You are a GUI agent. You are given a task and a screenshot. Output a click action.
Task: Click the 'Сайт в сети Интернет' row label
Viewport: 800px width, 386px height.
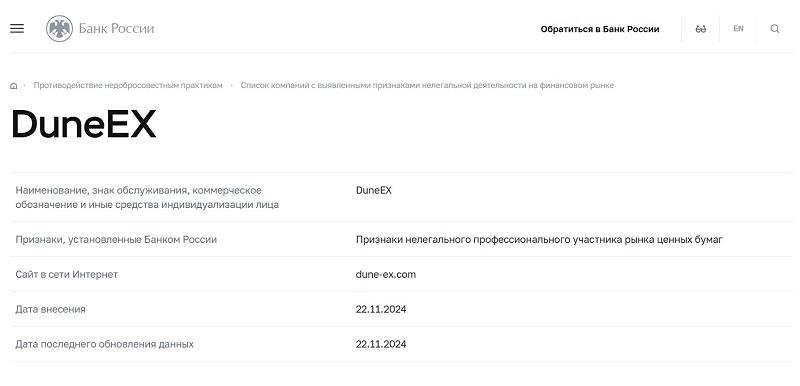click(66, 274)
